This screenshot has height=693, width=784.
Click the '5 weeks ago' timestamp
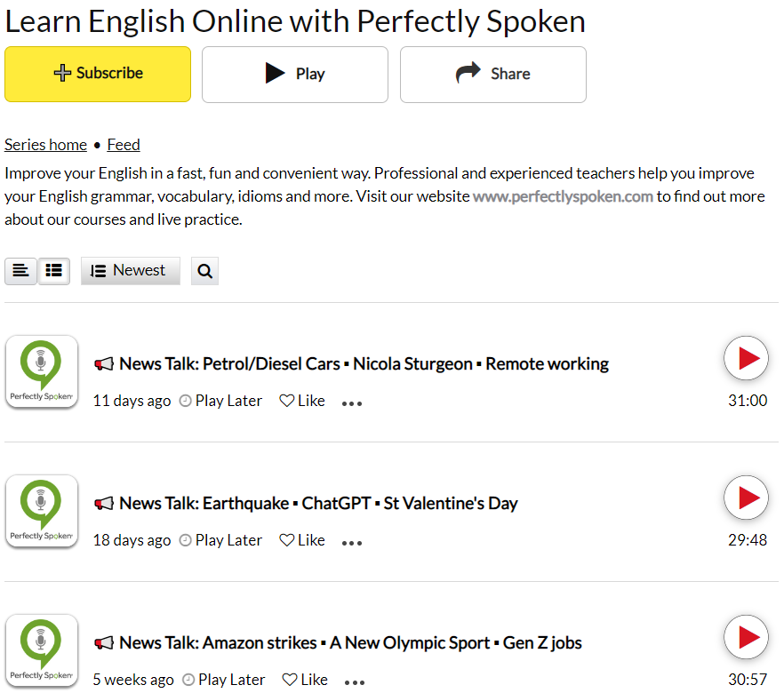(x=133, y=680)
